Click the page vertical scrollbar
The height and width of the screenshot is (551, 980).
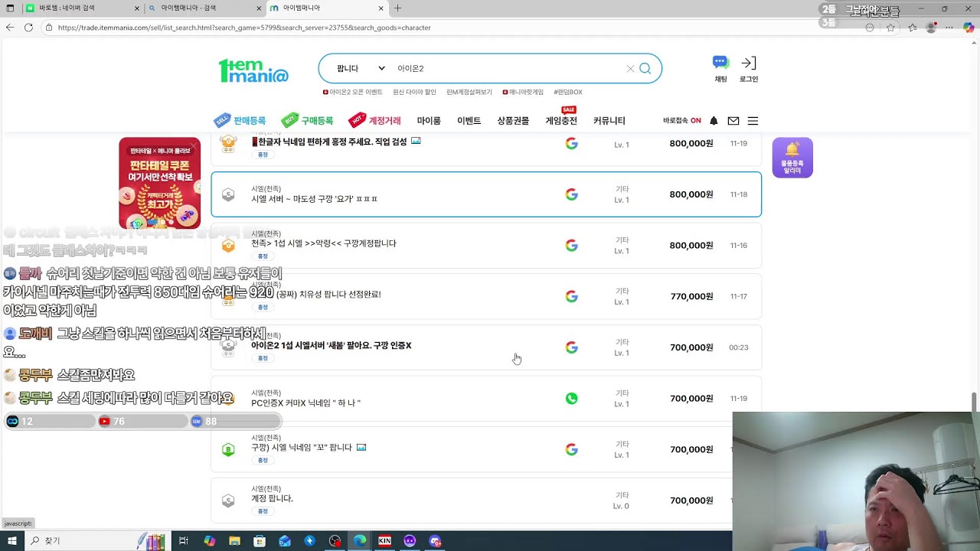pos(975,401)
